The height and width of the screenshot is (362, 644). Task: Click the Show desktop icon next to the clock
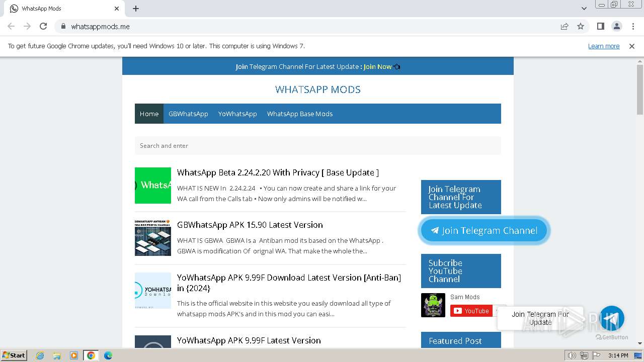pyautogui.click(x=638, y=355)
